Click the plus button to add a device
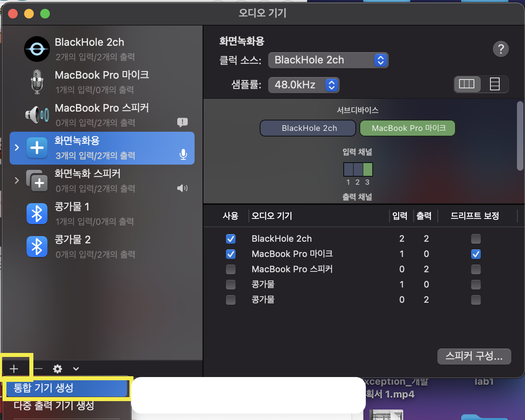Viewport: 525px width, 420px height. point(14,369)
